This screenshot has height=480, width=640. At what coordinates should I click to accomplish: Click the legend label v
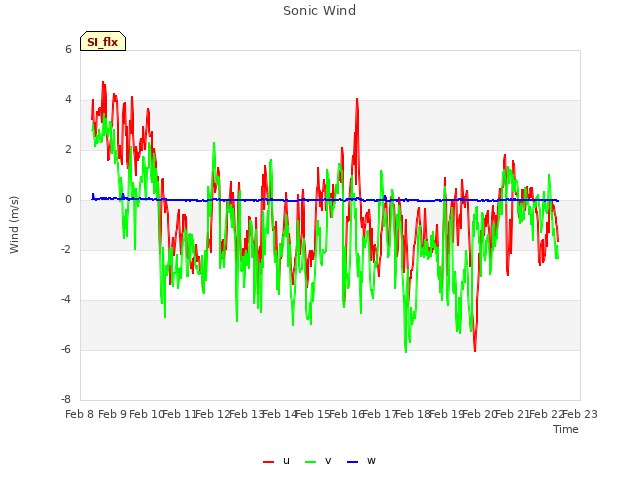[x=328, y=461]
